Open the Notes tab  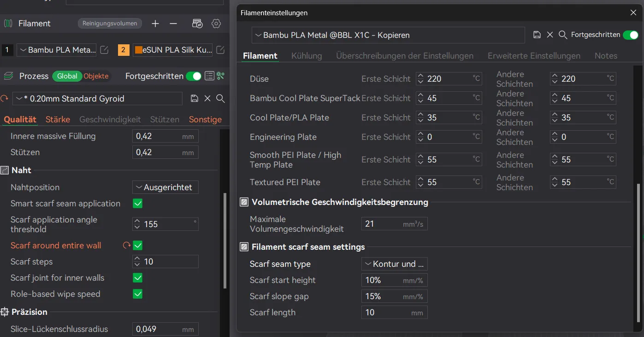pos(606,56)
